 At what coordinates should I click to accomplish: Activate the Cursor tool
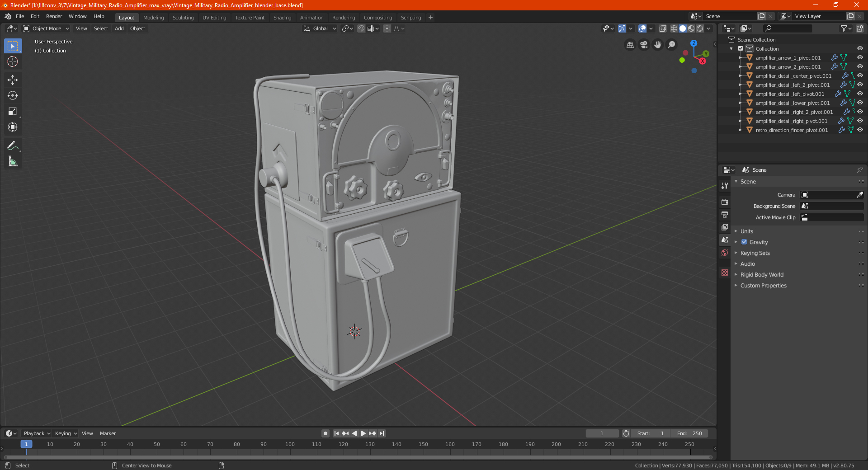[13, 61]
